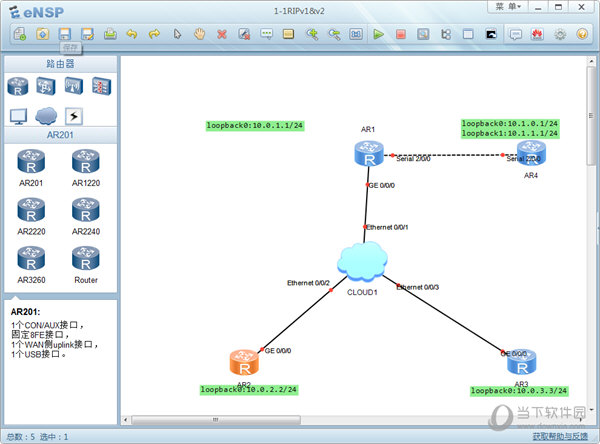The width and height of the screenshot is (600, 444).
Task: Click the loopback0:10.0.1.1/24 label
Action: (255, 126)
